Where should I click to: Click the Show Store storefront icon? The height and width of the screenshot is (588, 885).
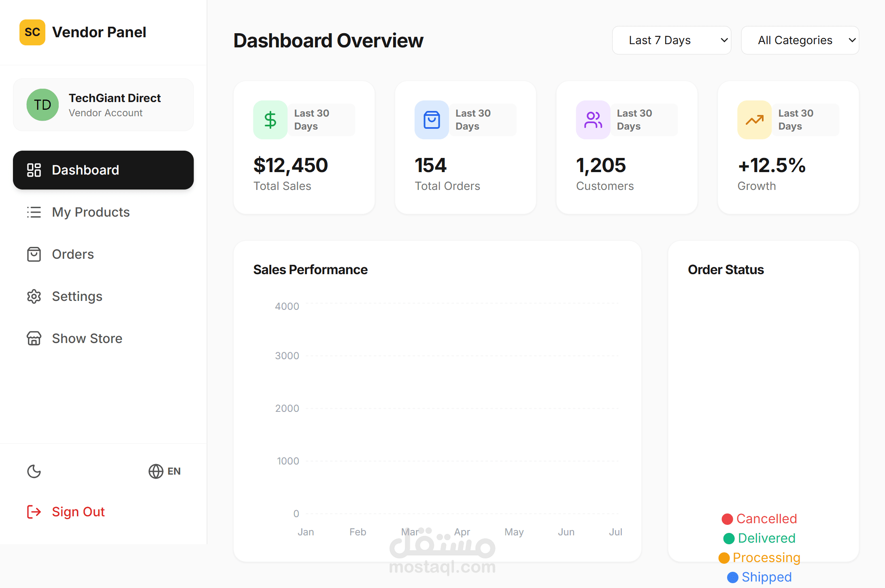click(x=34, y=339)
